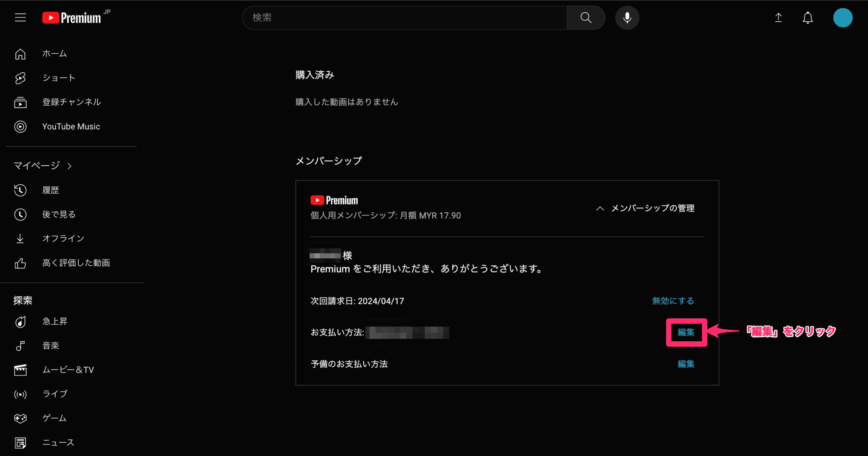Click 無効にする to deactivate membership
Image resolution: width=868 pixels, height=456 pixels.
(x=673, y=301)
